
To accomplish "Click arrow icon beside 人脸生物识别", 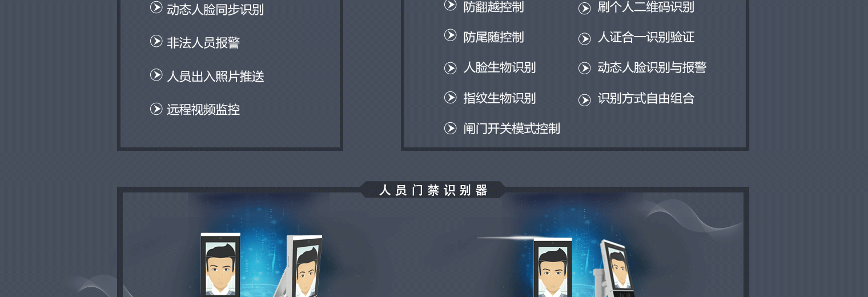I will [451, 68].
